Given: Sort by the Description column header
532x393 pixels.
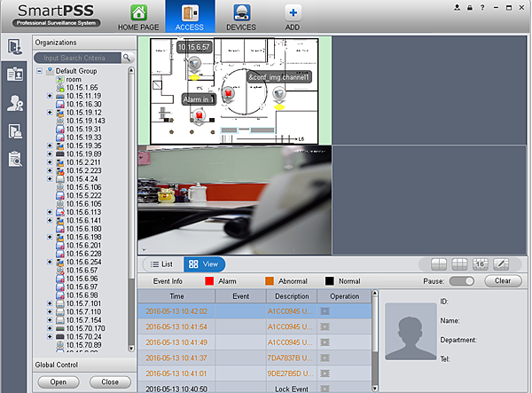Looking at the screenshot, I should [292, 296].
